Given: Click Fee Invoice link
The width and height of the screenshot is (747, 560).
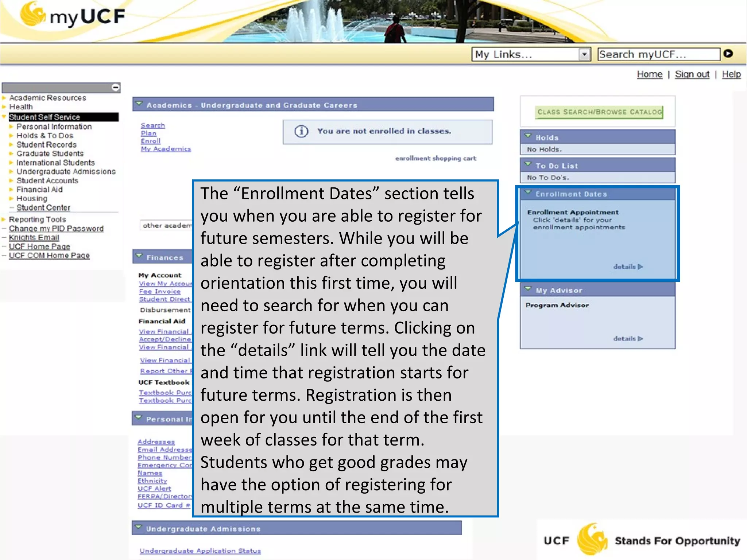Looking at the screenshot, I should pyautogui.click(x=160, y=292).
